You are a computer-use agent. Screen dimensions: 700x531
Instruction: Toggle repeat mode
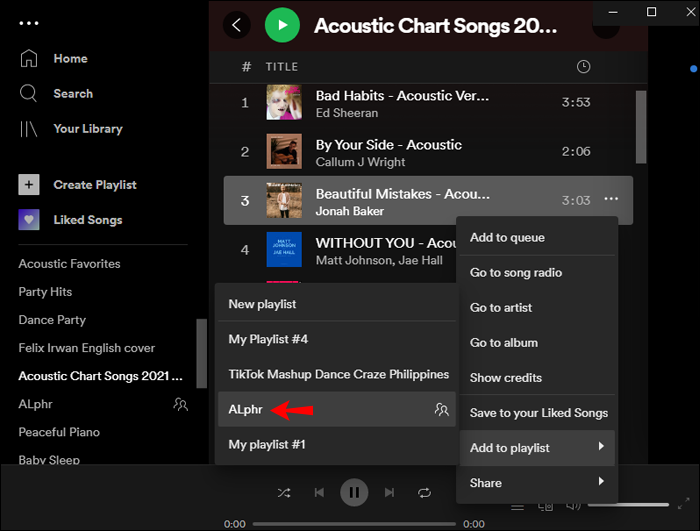click(425, 492)
